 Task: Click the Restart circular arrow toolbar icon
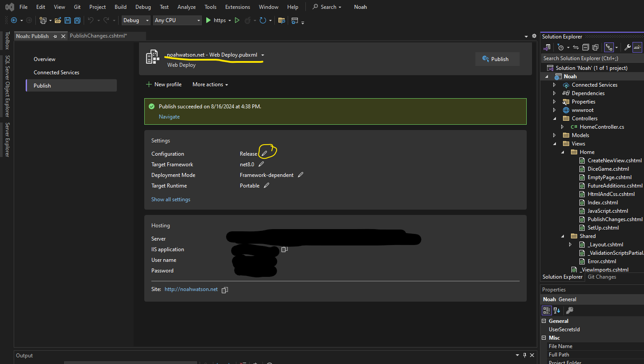pyautogui.click(x=263, y=20)
